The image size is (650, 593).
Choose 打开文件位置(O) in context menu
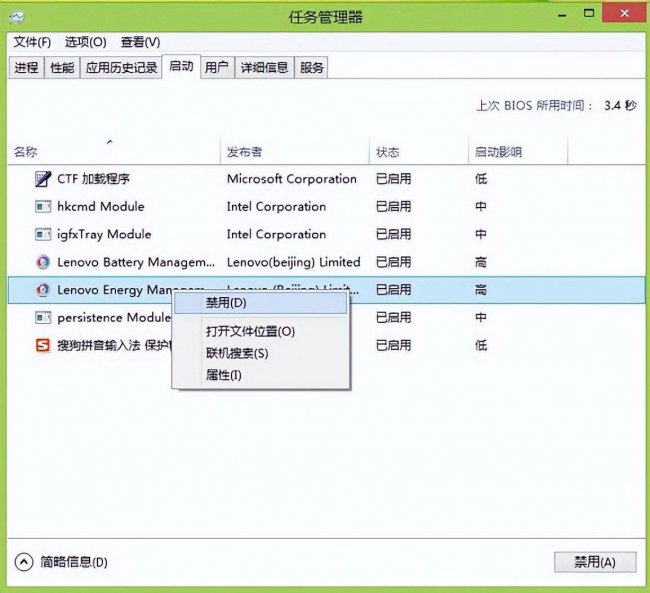point(260,331)
